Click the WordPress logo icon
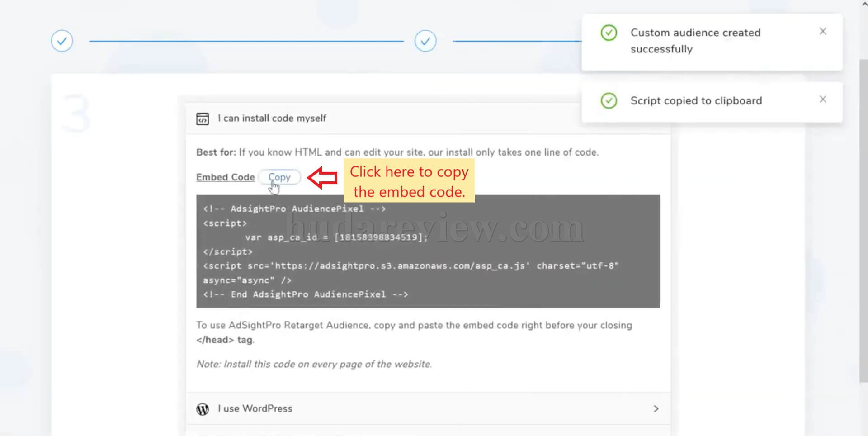 click(x=203, y=409)
